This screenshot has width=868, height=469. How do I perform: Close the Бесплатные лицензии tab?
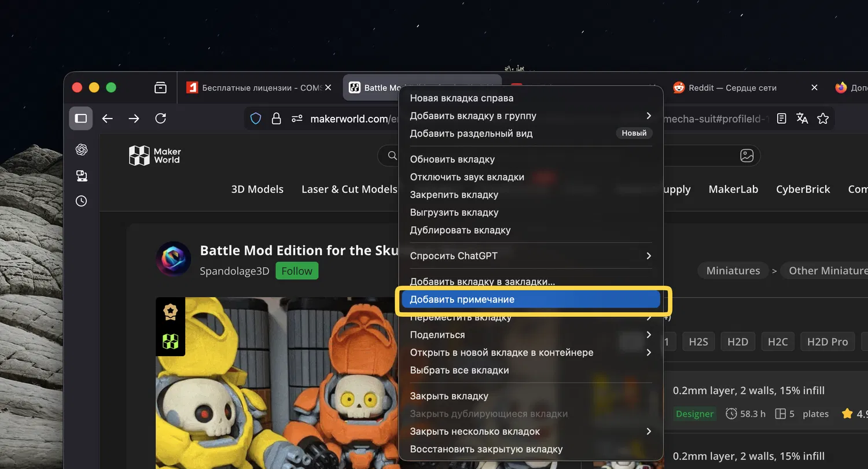[328, 88]
